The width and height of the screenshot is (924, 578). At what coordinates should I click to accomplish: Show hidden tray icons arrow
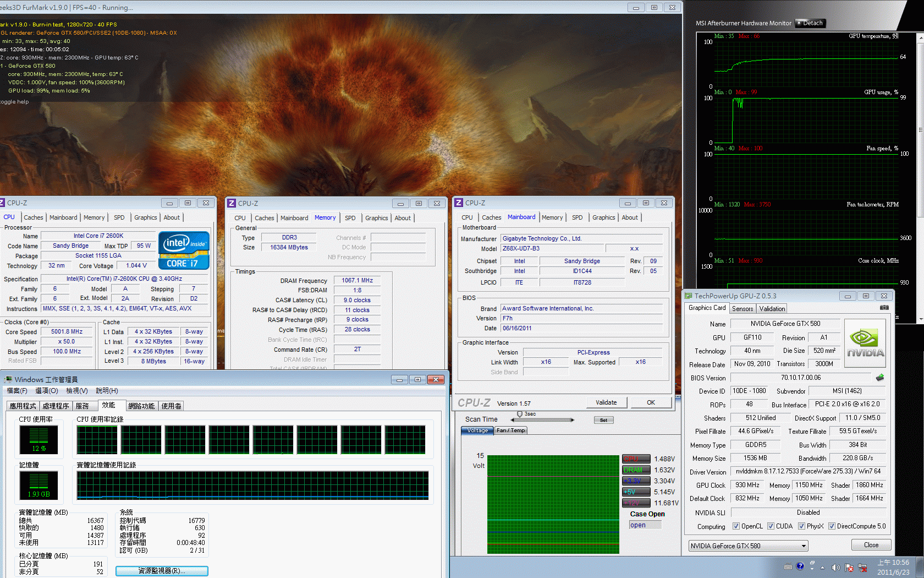[823, 568]
